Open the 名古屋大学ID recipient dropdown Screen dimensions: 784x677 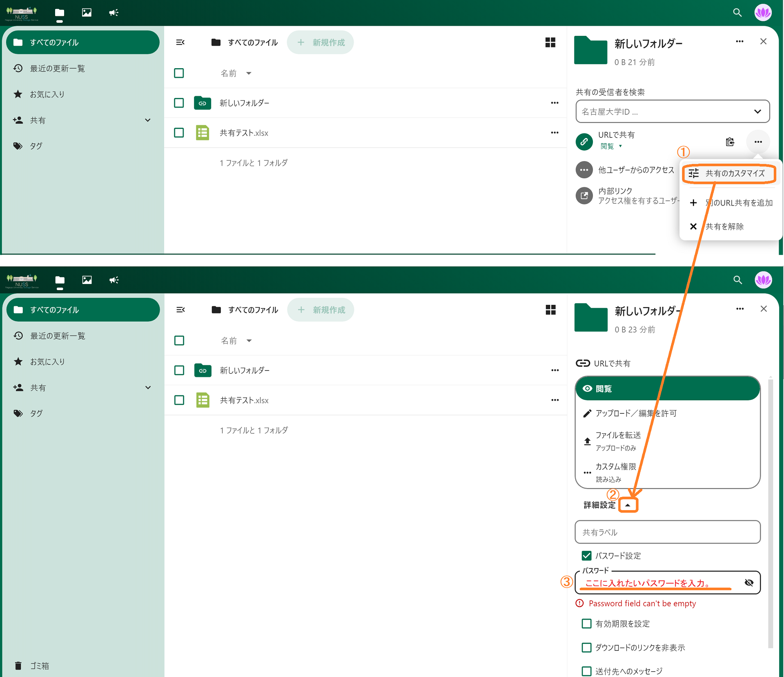(x=757, y=111)
